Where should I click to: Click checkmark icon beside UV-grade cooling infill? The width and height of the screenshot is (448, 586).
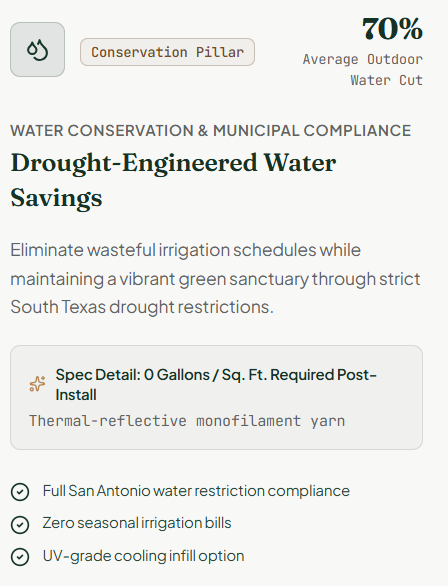(20, 557)
